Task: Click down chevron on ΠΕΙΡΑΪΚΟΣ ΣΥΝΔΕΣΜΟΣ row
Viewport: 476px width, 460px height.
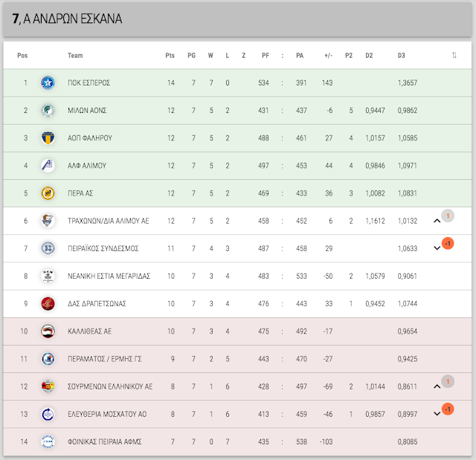Action: (x=437, y=248)
